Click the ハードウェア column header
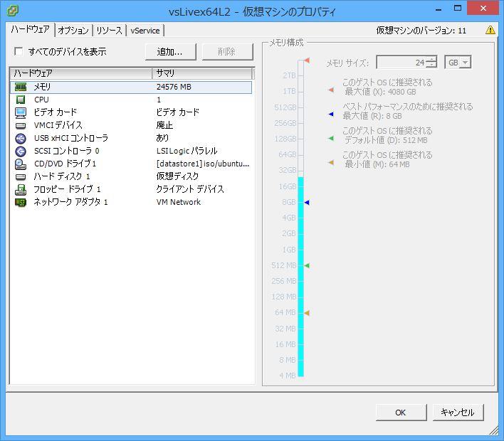Image resolution: width=504 pixels, height=441 pixels. coord(81,73)
